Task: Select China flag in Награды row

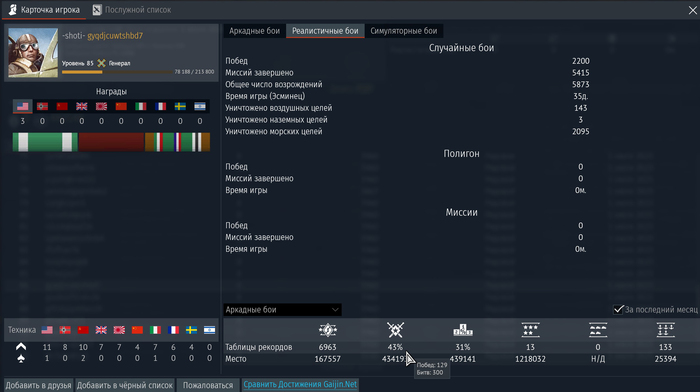Action: [121, 106]
